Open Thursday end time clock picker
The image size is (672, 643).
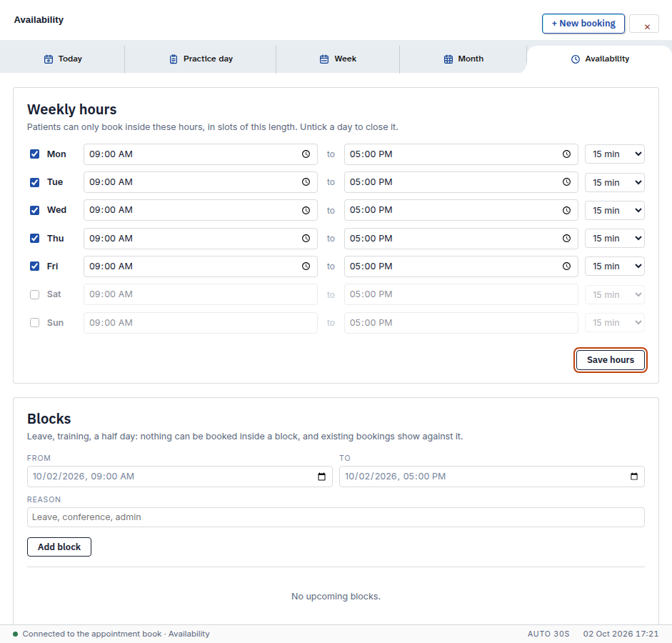pyautogui.click(x=566, y=239)
